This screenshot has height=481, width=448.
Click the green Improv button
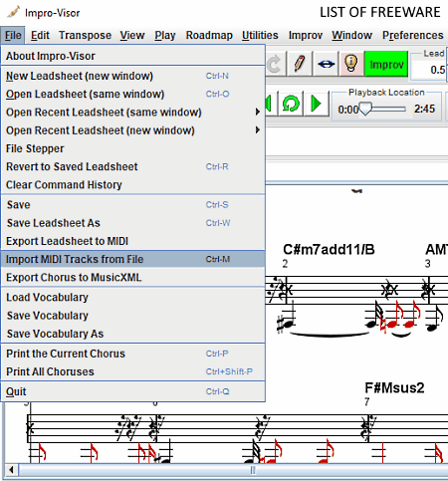(386, 64)
